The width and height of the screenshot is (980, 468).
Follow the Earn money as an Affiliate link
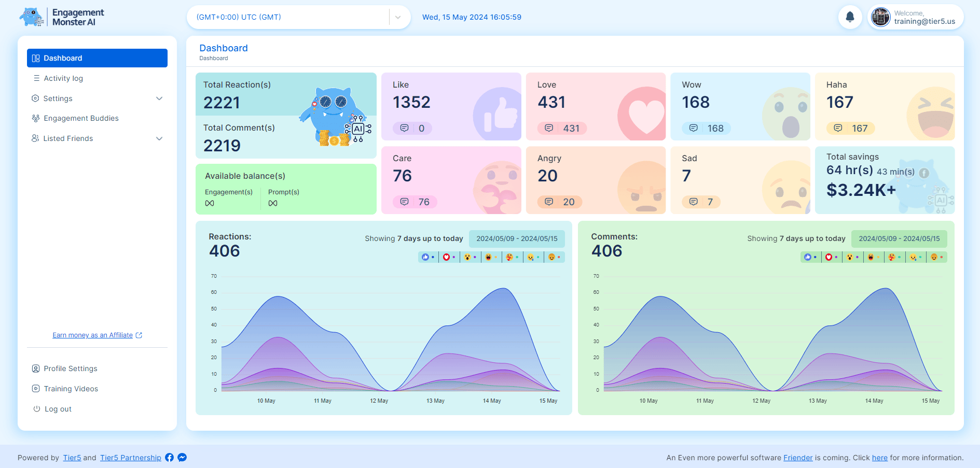point(93,335)
